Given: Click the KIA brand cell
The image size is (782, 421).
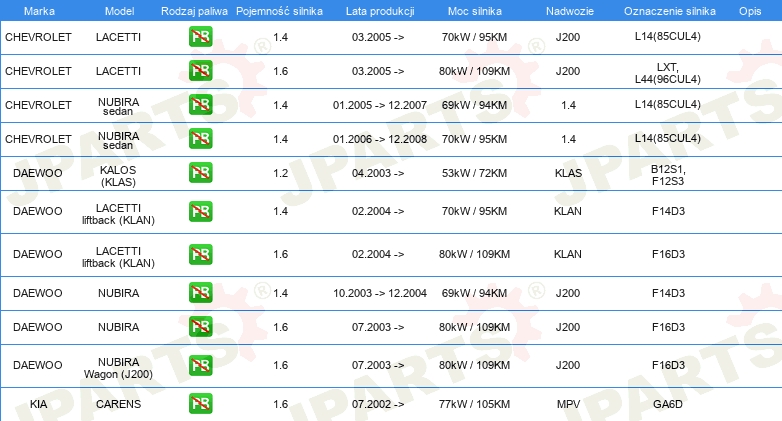Looking at the screenshot, I should [x=38, y=404].
